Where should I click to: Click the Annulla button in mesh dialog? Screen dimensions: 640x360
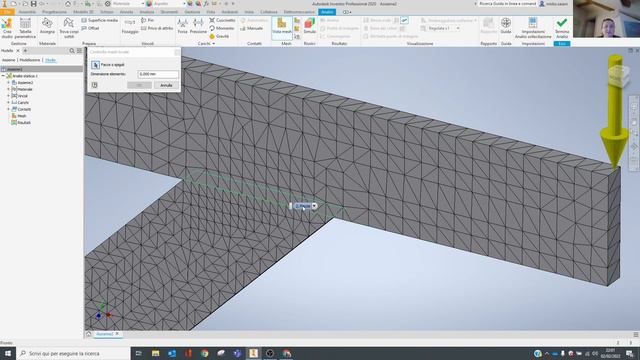[166, 85]
